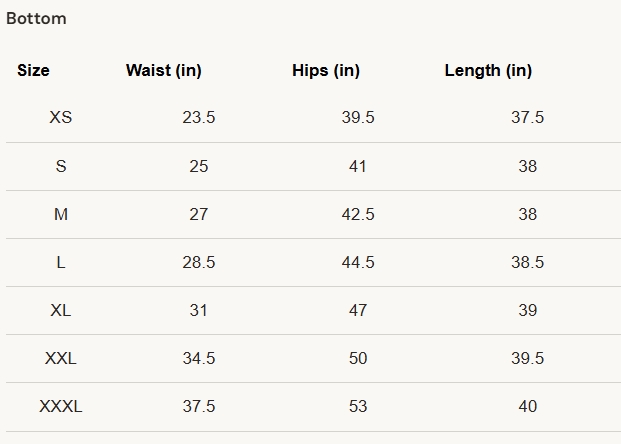Image resolution: width=621 pixels, height=444 pixels.
Task: Select the Size column header
Action: [x=33, y=71]
